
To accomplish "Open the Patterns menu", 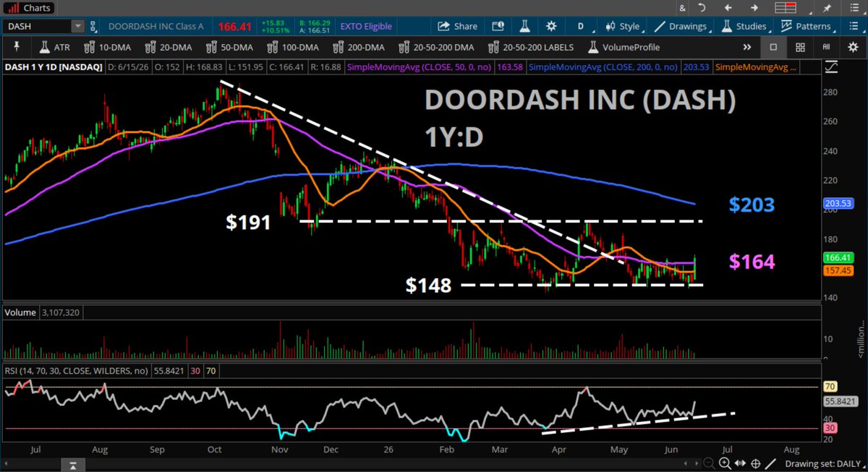I will pos(807,26).
